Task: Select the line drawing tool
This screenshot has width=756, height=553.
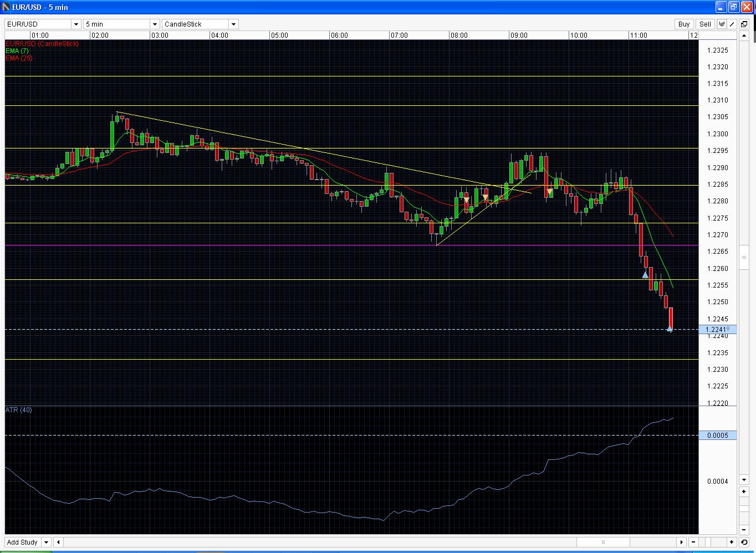Action: point(732,24)
